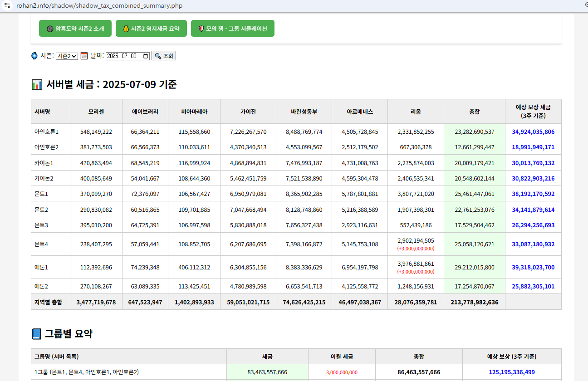Click the 예상 보상 세금 column header
588x381 pixels.
click(533, 111)
